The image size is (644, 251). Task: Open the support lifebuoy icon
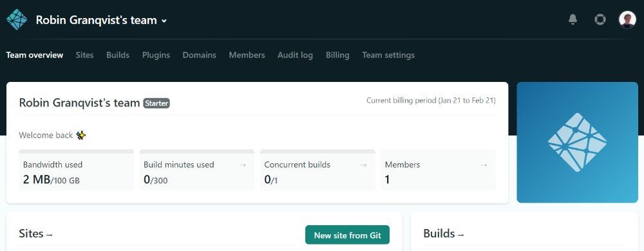tap(600, 19)
